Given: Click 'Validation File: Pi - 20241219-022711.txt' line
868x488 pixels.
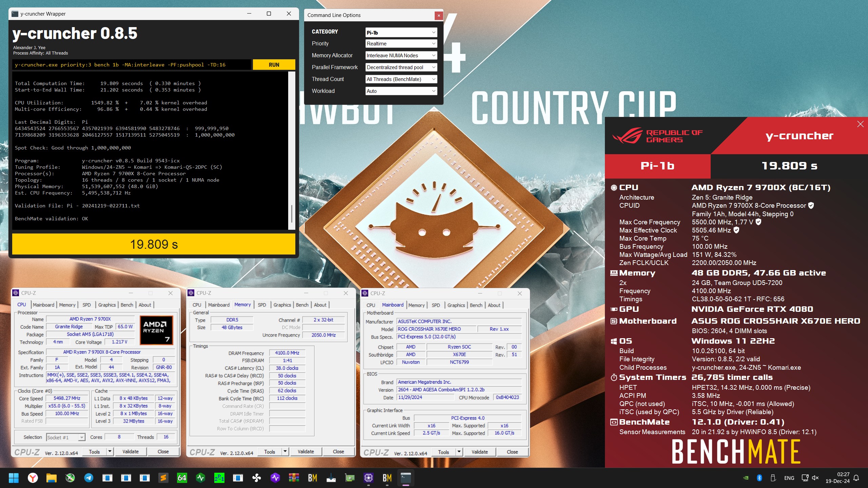Looking at the screenshot, I should point(77,206).
